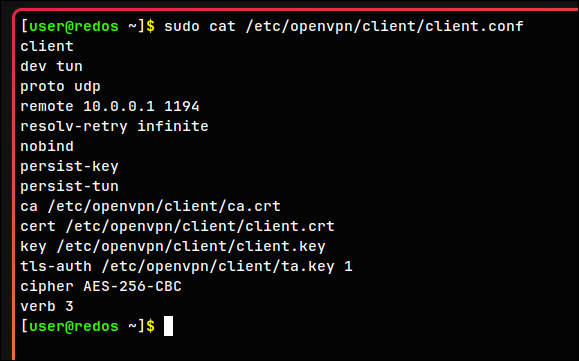Click the 'verb 3' line
Screen dimensions: 579x361
pos(47,307)
